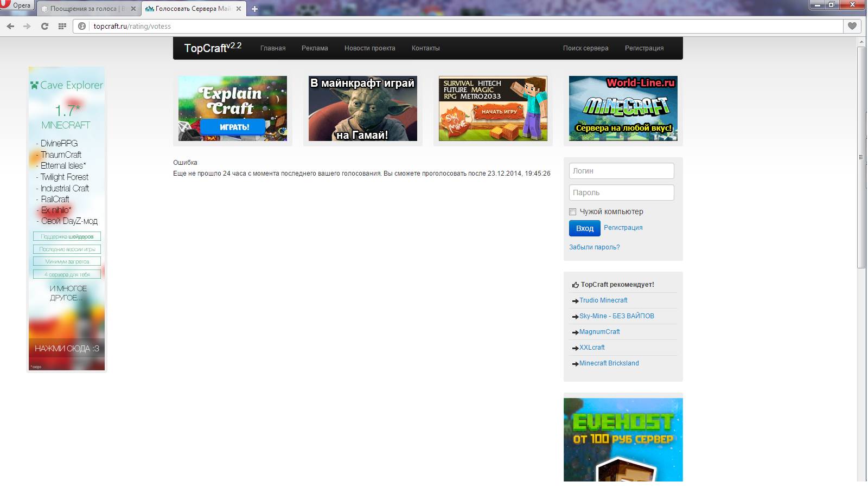This screenshot has width=868, height=488.
Task: Click 'Регистрация' in the top navbar
Action: [x=644, y=48]
